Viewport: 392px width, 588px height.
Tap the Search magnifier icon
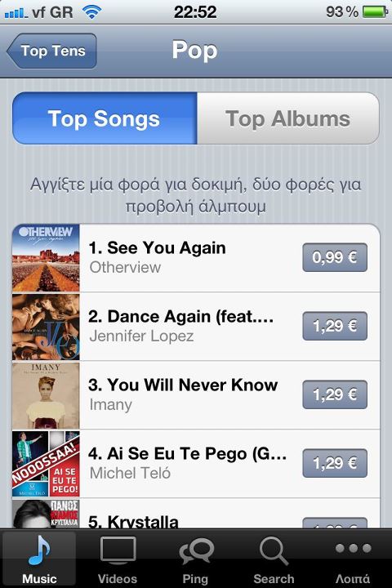pyautogui.click(x=274, y=550)
